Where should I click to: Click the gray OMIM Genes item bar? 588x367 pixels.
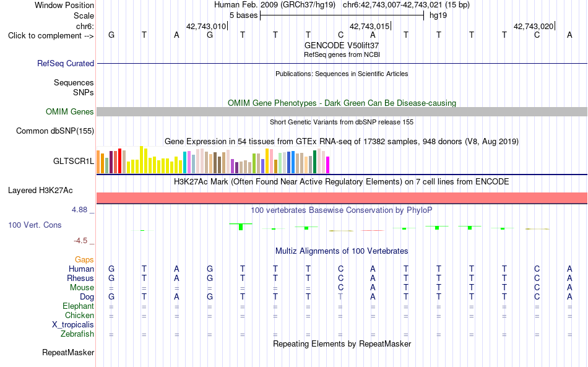coord(342,112)
